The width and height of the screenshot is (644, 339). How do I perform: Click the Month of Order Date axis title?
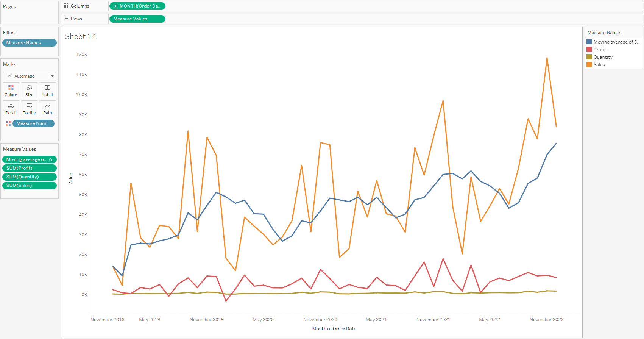tap(334, 329)
